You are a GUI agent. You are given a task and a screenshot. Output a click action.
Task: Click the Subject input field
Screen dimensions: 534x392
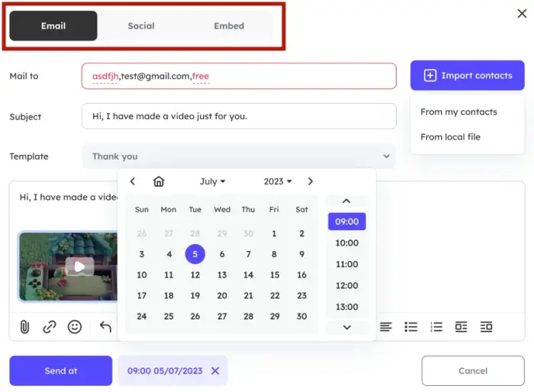[239, 117]
